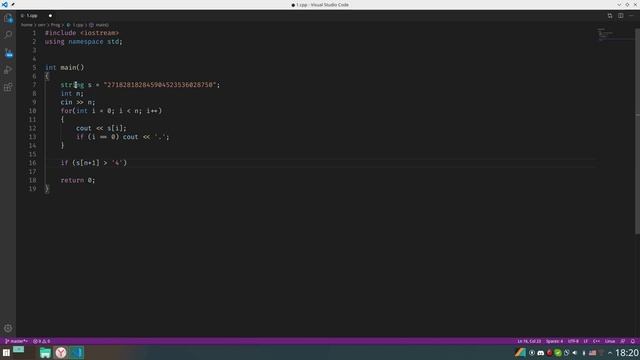Click the Split Editor Right icon

(620, 16)
